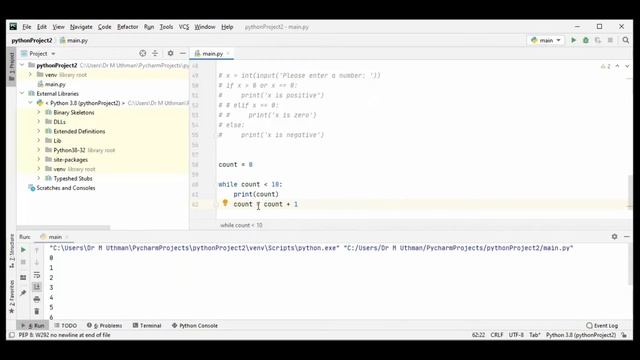Open main run configuration dropdown
This screenshot has width=640, height=360.
point(546,40)
